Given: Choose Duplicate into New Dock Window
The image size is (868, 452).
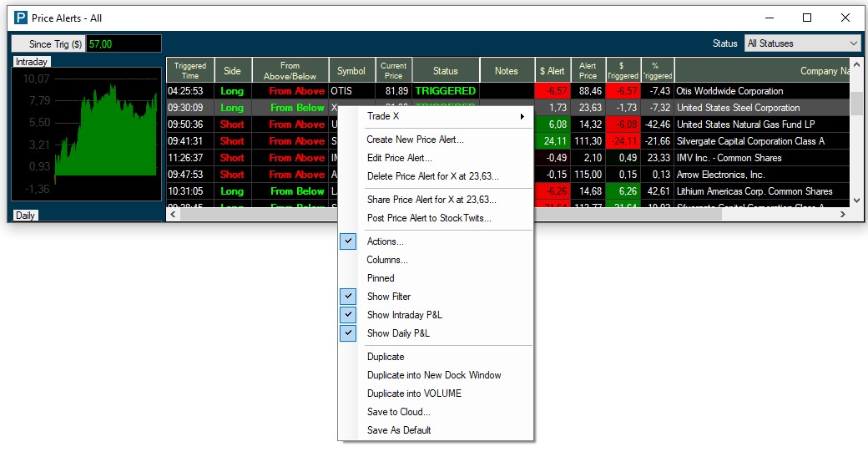Looking at the screenshot, I should point(434,375).
